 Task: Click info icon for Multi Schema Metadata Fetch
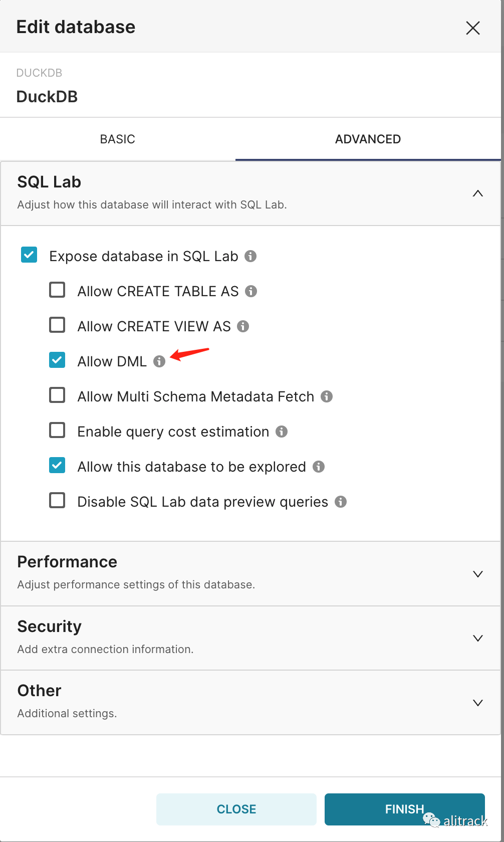pyautogui.click(x=327, y=396)
